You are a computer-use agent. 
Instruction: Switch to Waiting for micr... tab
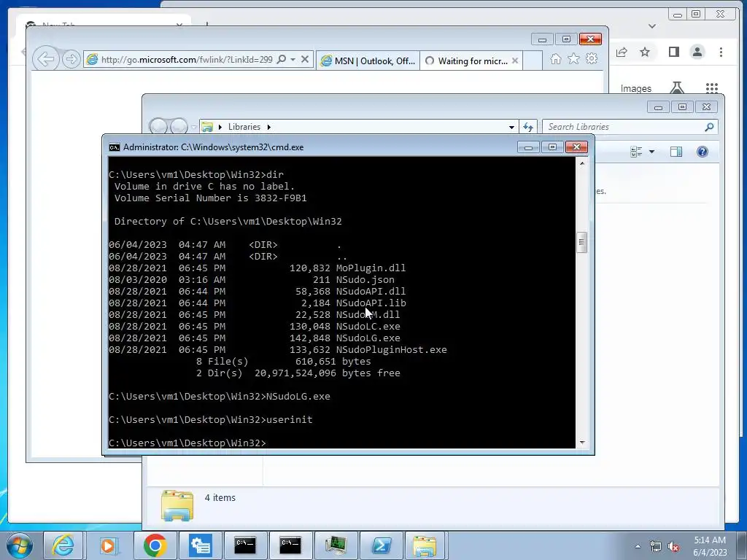[467, 61]
